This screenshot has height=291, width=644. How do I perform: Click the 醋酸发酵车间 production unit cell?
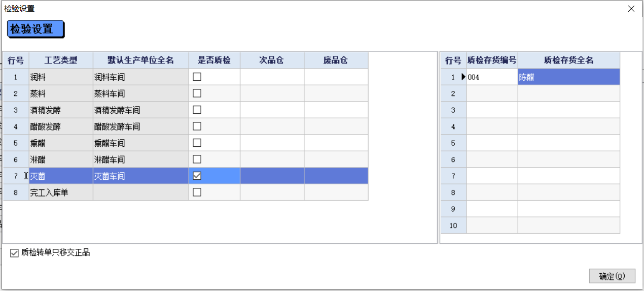point(140,126)
